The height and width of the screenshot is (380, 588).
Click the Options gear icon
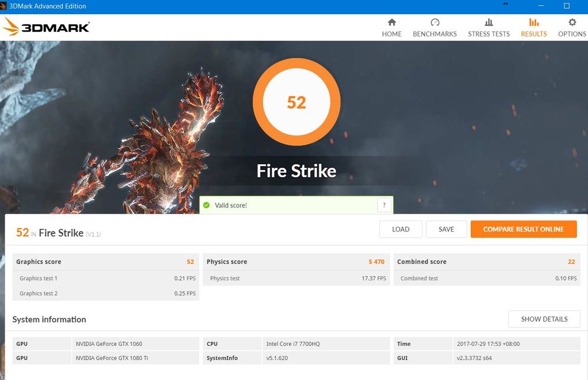(572, 22)
